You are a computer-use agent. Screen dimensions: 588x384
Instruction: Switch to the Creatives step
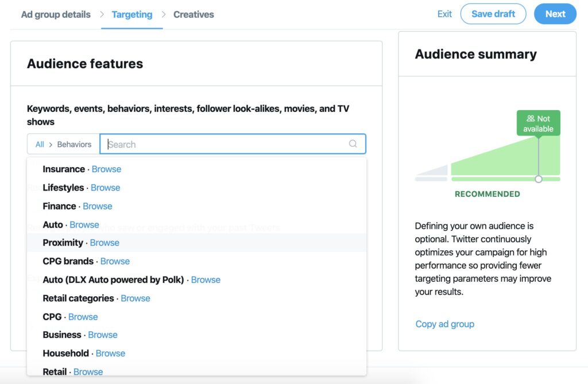(194, 14)
